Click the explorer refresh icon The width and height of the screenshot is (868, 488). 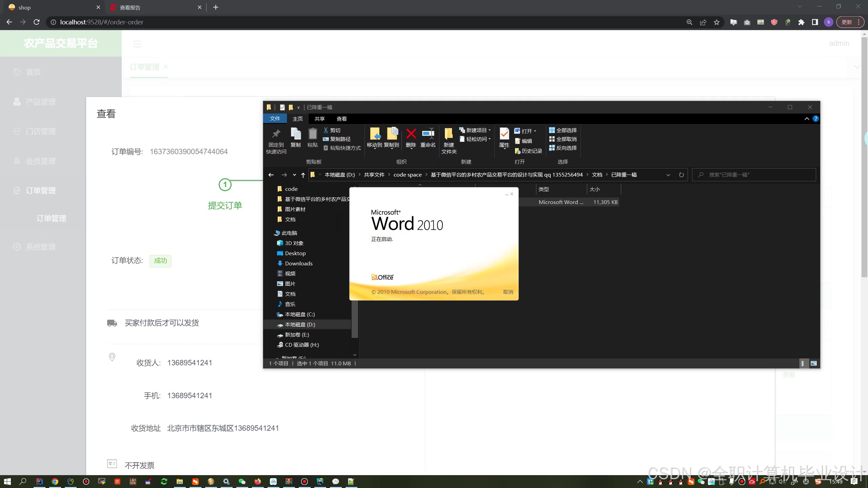click(682, 175)
